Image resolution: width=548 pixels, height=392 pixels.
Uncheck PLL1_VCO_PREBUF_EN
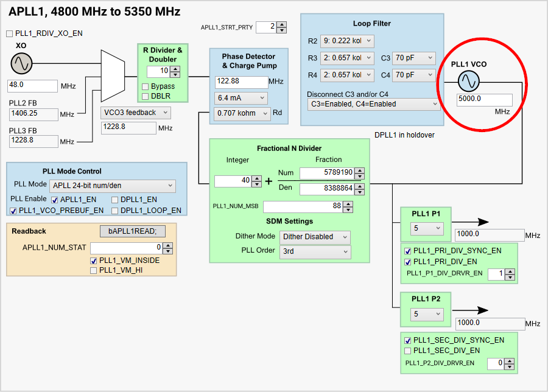(14, 210)
